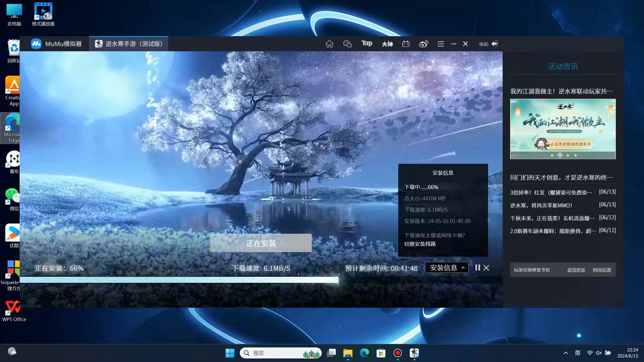Cancel the installation with the X icon
This screenshot has height=362, width=644.
point(486,267)
